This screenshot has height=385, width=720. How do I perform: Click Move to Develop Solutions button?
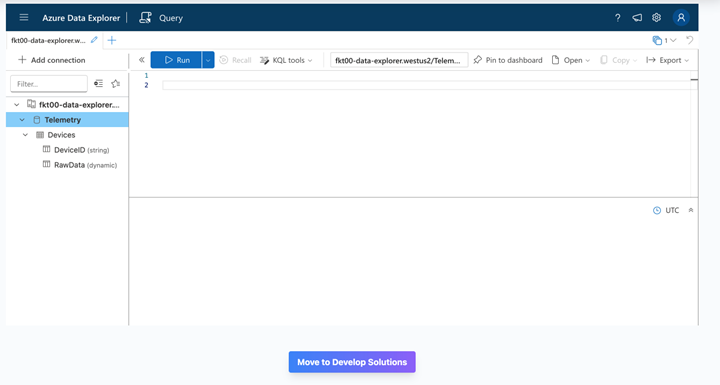click(352, 362)
